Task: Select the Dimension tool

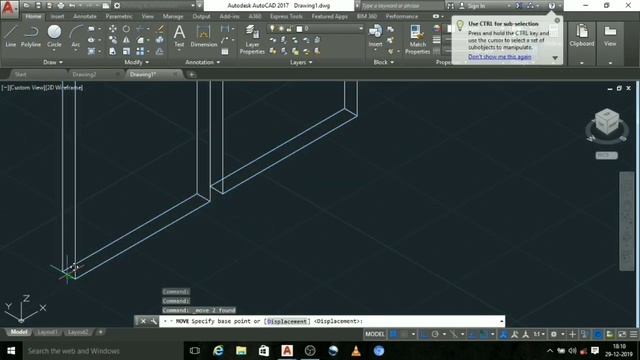Action: tap(203, 36)
